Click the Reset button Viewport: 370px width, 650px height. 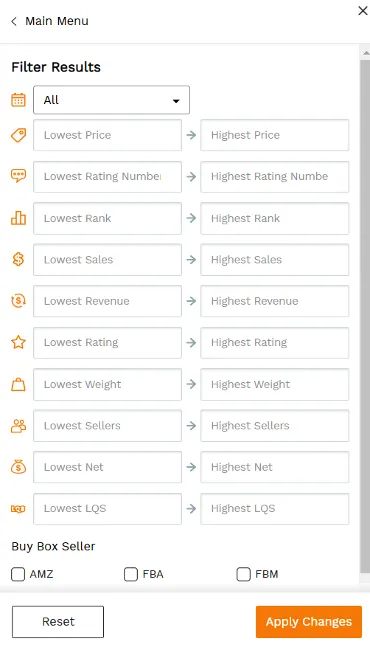pyautogui.click(x=58, y=622)
